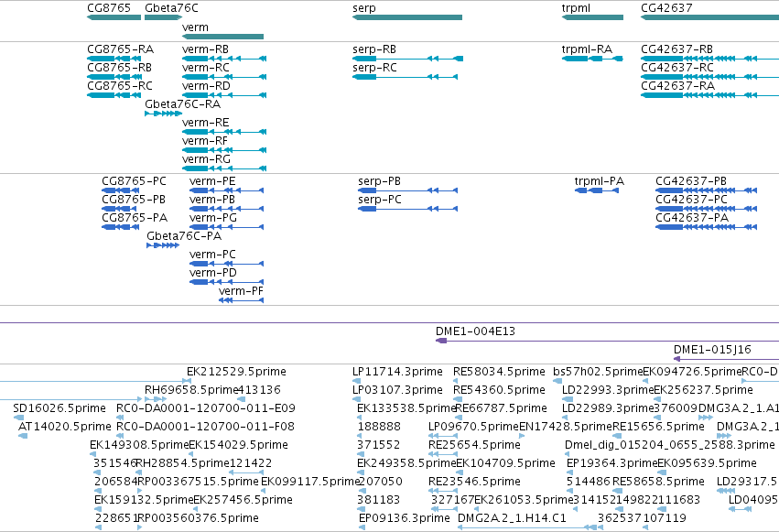Click EST LP11714.3prime

point(397,372)
